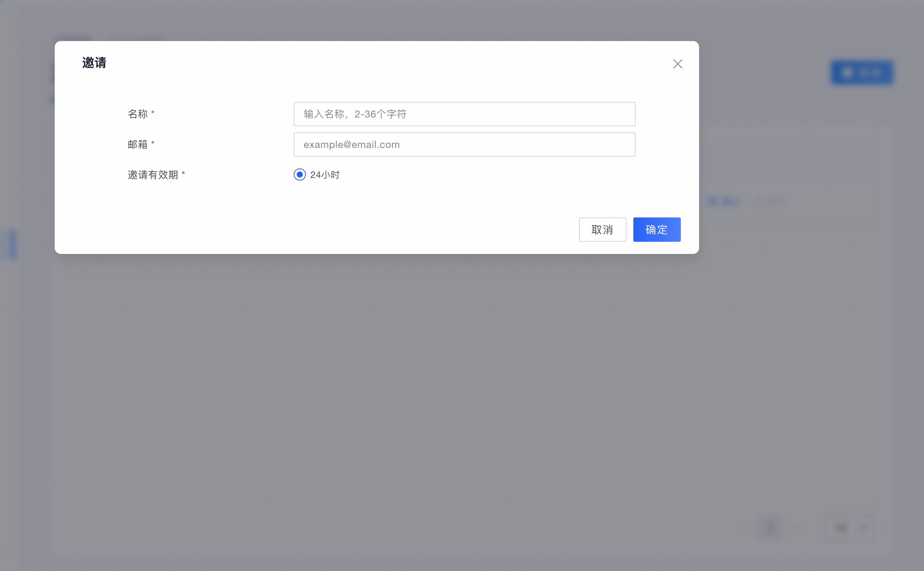924x571 pixels.
Task: Open the blurred page-size dropdown at bottom right
Action: point(851,527)
